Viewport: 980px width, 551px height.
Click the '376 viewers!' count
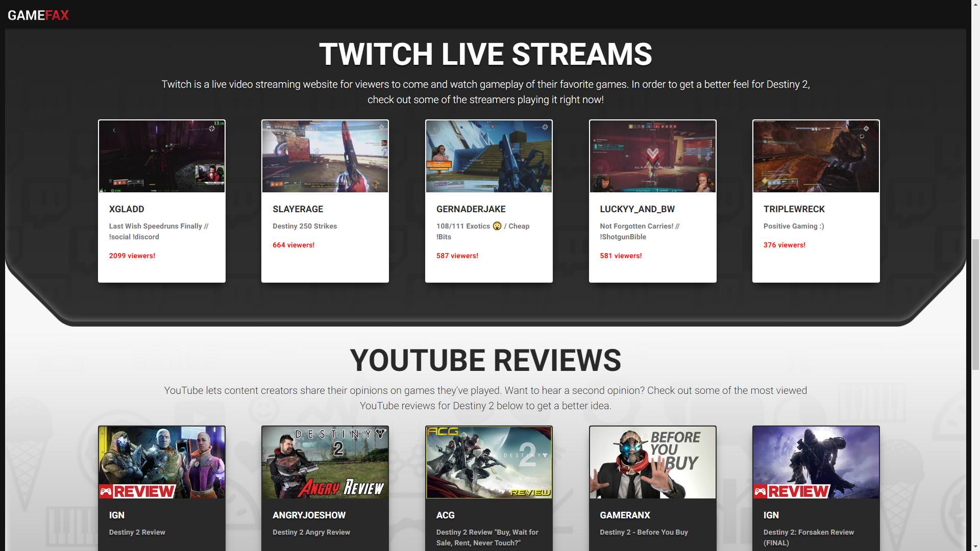785,245
